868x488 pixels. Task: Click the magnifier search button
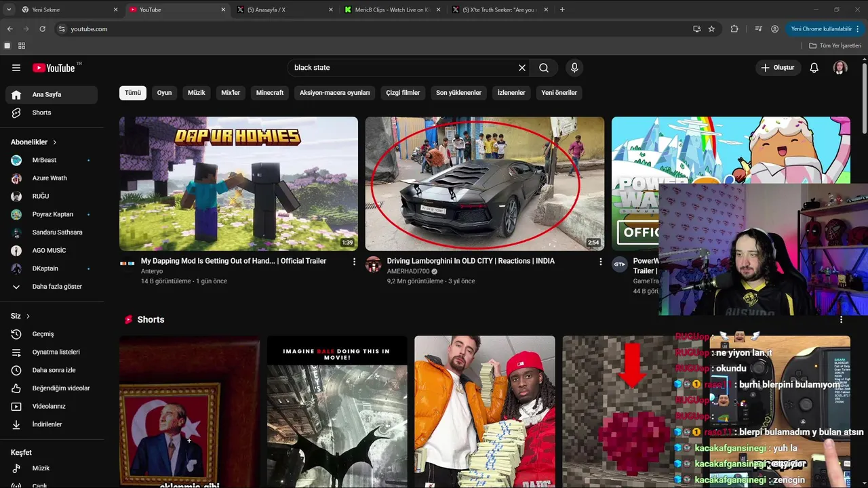pos(544,68)
